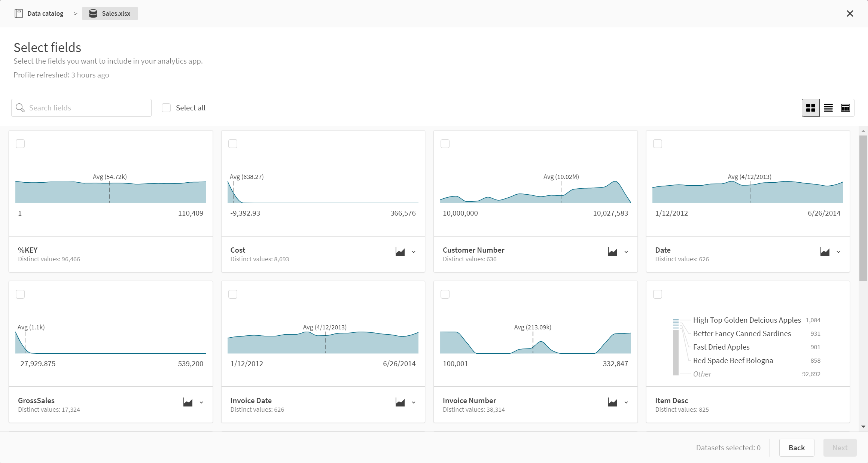868x463 pixels.
Task: Toggle Select all checkbox
Action: [x=166, y=108]
